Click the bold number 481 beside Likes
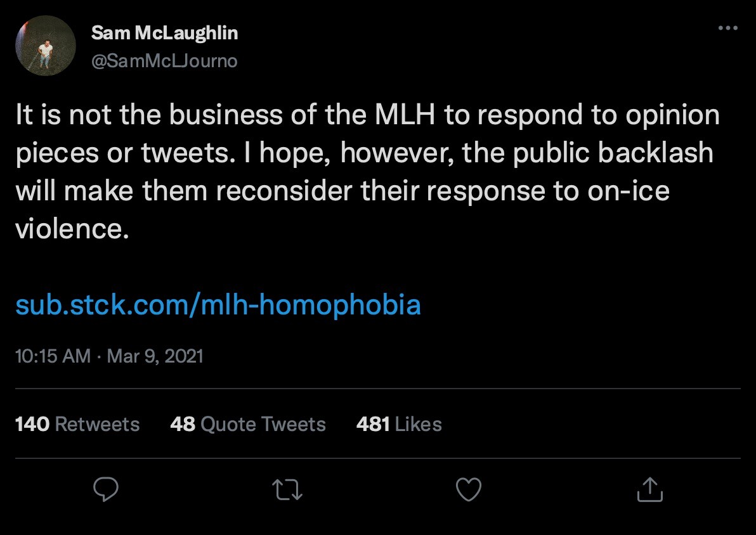 (x=373, y=423)
